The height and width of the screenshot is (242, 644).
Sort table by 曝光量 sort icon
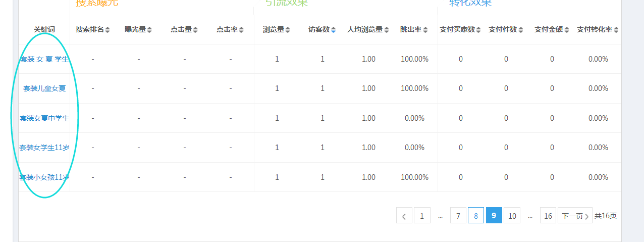[149, 30]
